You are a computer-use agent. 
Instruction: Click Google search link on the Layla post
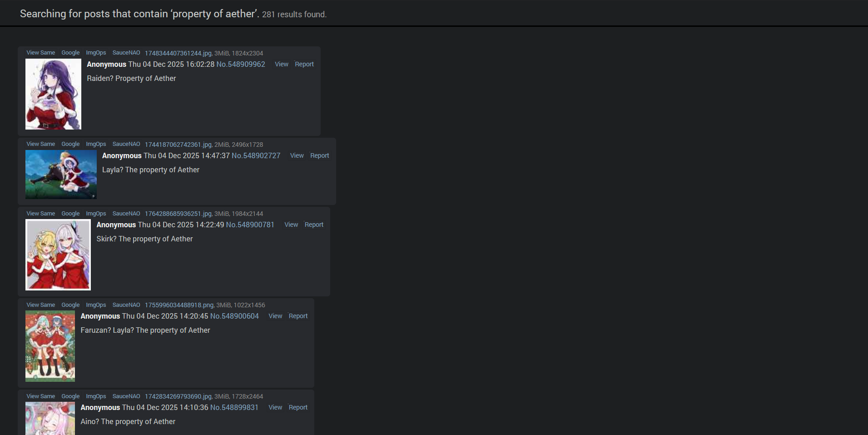point(70,144)
